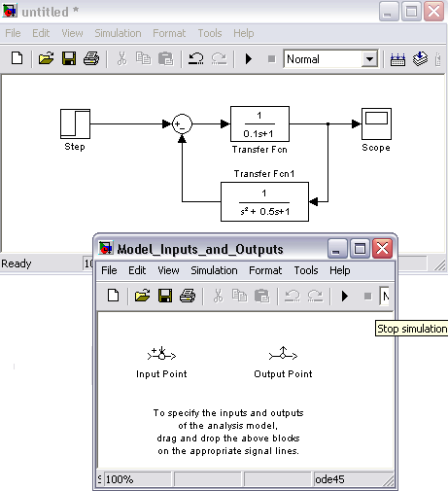Stop simulation button in untitled window
Image resolution: width=448 pixels, height=491 pixels.
coord(271,59)
